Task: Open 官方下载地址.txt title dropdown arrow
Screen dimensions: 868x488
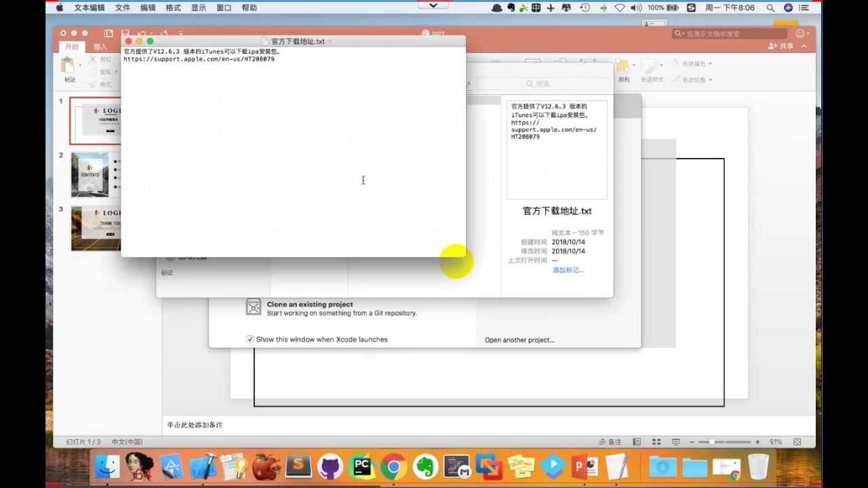Action: pyautogui.click(x=330, y=41)
